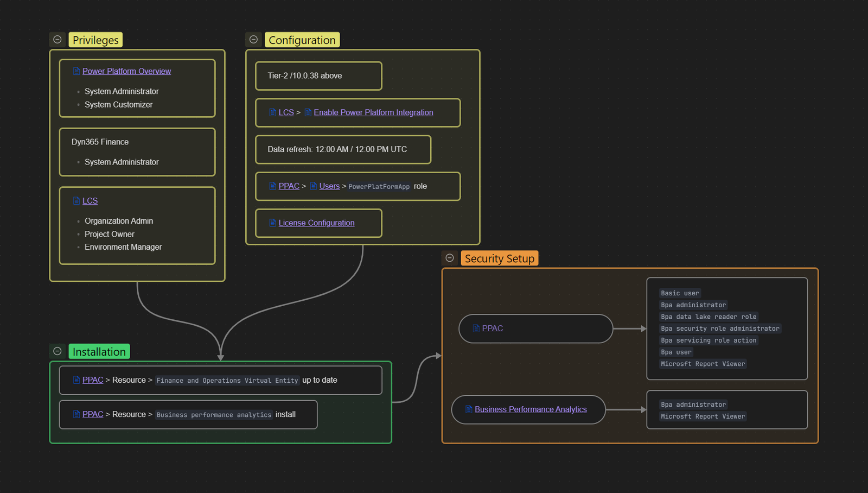Viewport: 868px width, 493px height.
Task: Click Bpa security role administrator tag
Action: click(720, 328)
